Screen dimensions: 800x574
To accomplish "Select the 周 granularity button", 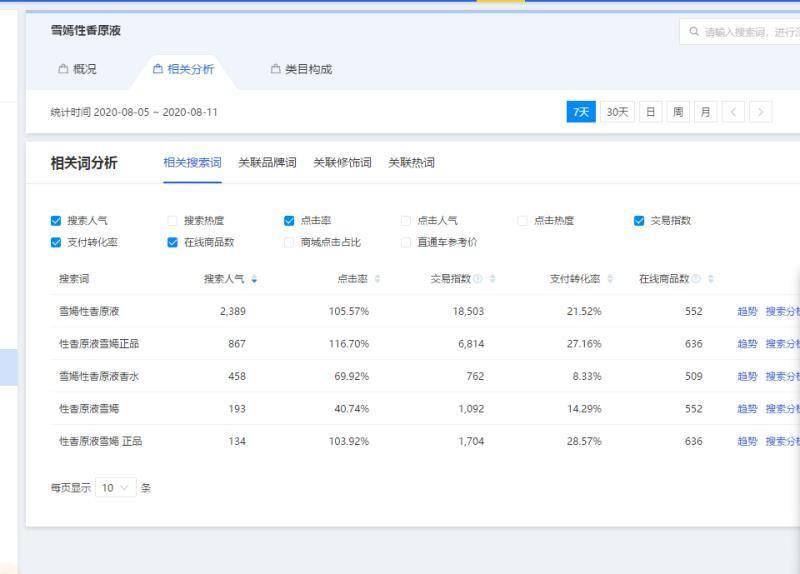I will [x=678, y=112].
